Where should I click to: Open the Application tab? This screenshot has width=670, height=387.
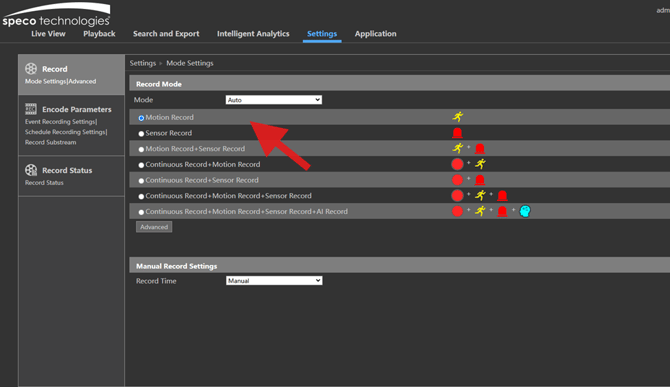376,34
